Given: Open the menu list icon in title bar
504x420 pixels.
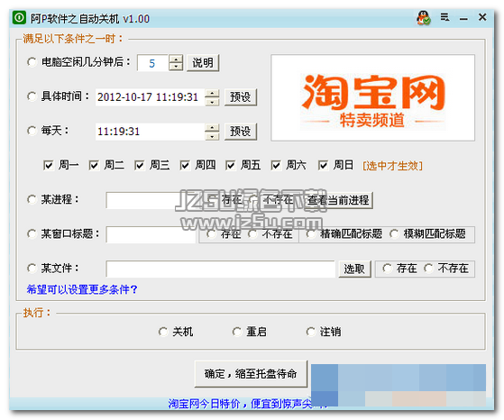Looking at the screenshot, I should coord(444,17).
